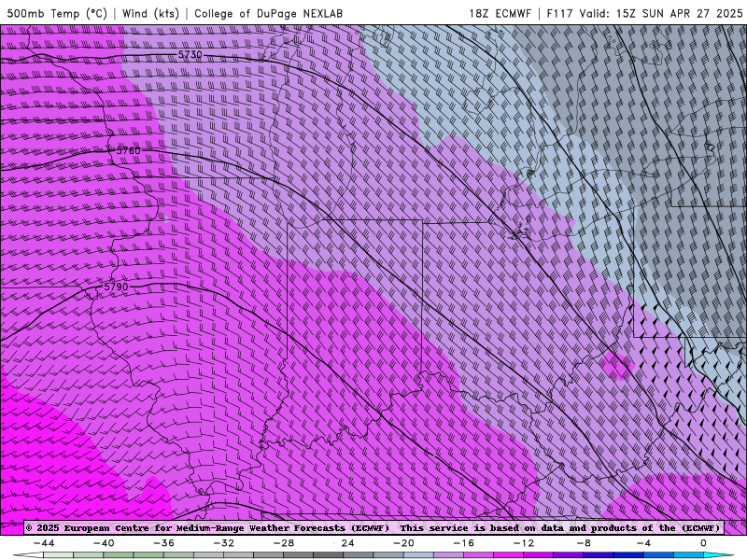Click the -40 colorbar tick label
747x560 pixels.
tap(104, 543)
